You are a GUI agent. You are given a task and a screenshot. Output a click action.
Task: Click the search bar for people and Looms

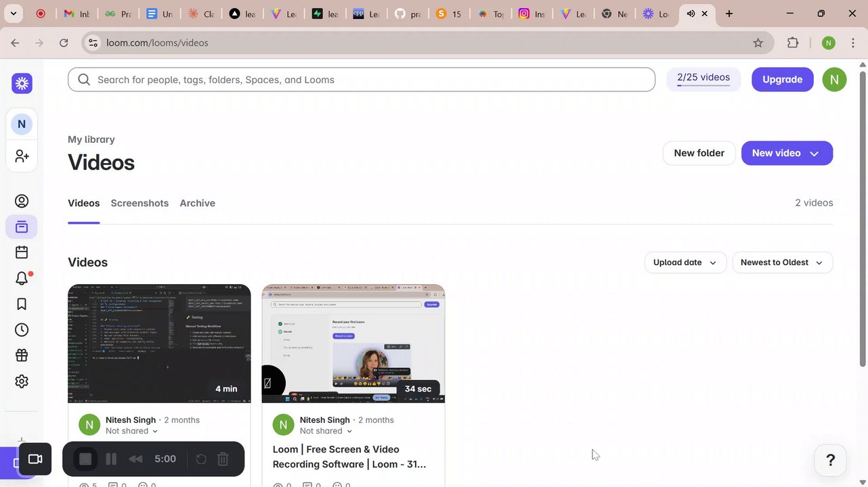point(362,79)
